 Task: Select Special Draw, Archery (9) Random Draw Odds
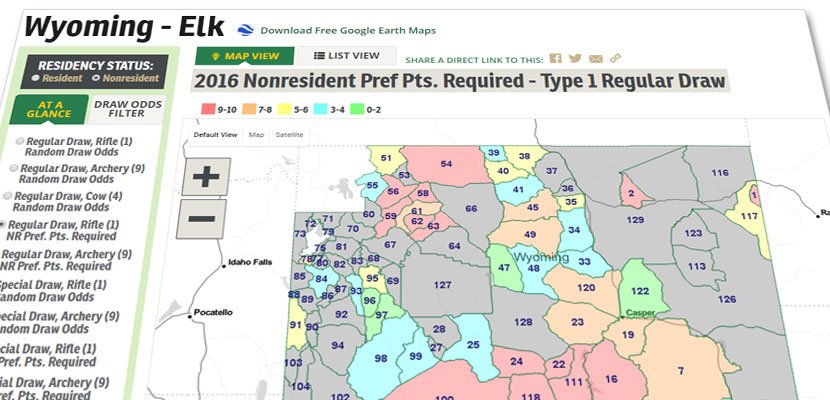59,322
